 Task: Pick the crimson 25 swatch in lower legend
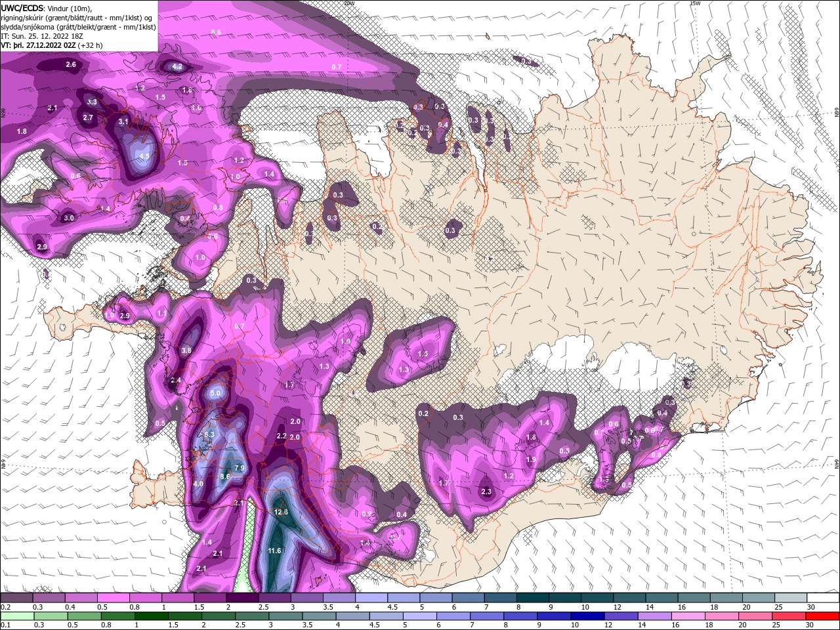pos(789,616)
